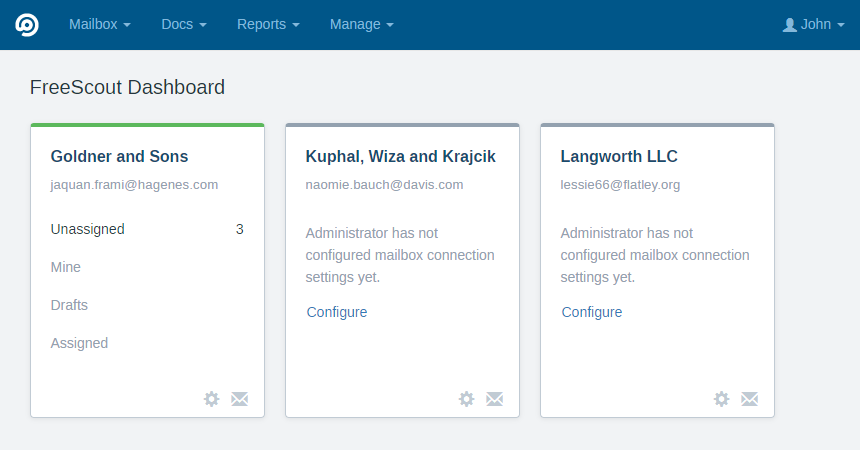Open settings gear for Langworth LLC

(722, 399)
